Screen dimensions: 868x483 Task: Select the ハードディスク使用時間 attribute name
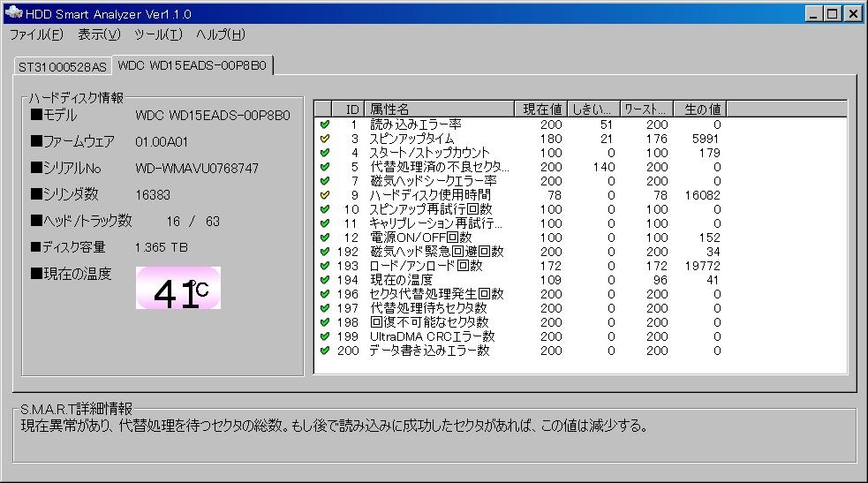tap(430, 195)
